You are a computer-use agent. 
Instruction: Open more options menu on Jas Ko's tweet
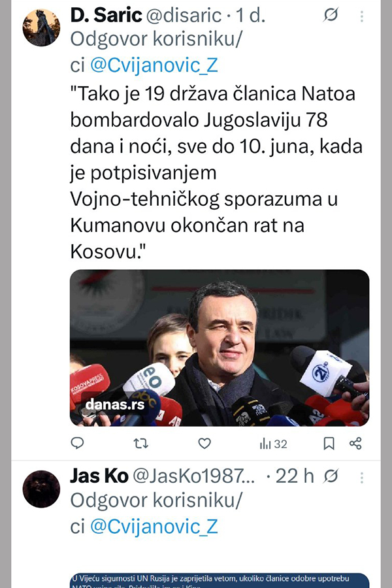point(361,478)
